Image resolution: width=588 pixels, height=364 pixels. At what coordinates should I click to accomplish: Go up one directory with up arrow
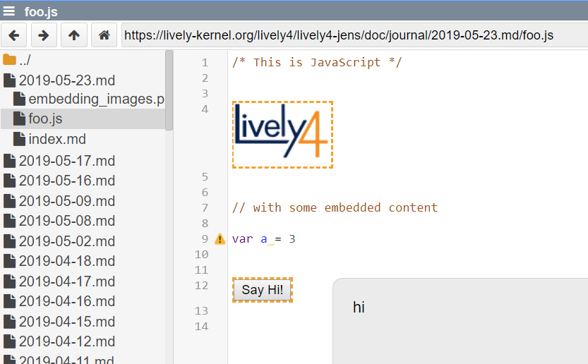coord(74,35)
